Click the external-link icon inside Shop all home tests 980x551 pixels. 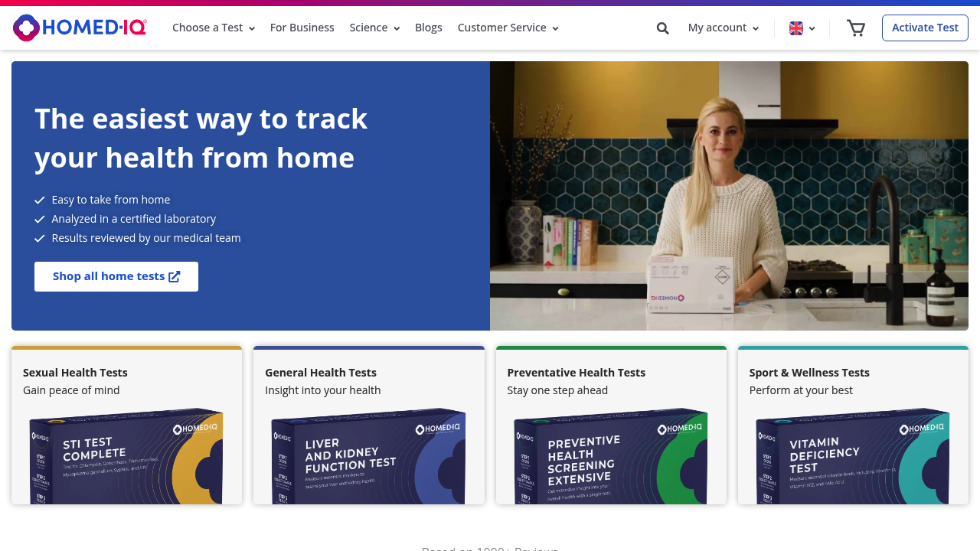click(x=175, y=276)
